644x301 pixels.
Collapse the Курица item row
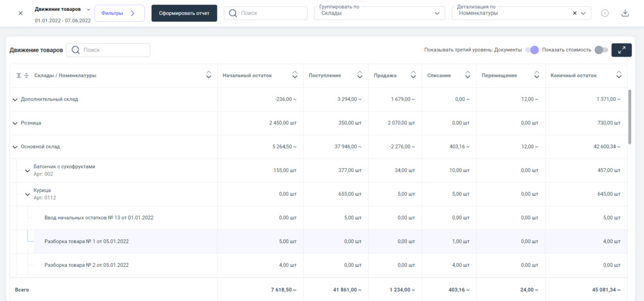pos(28,194)
